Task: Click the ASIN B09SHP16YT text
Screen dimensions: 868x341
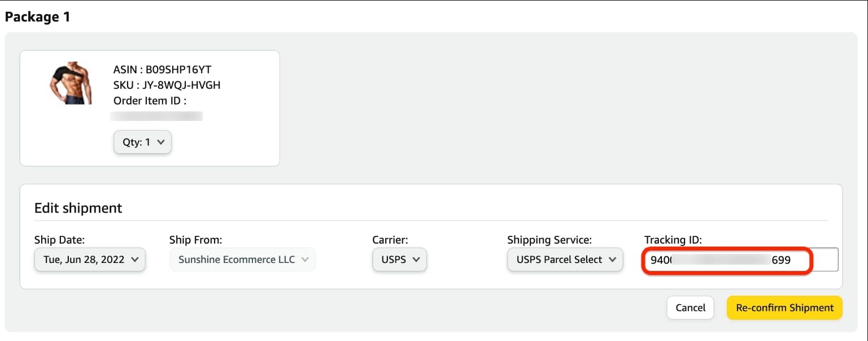Action: (163, 70)
